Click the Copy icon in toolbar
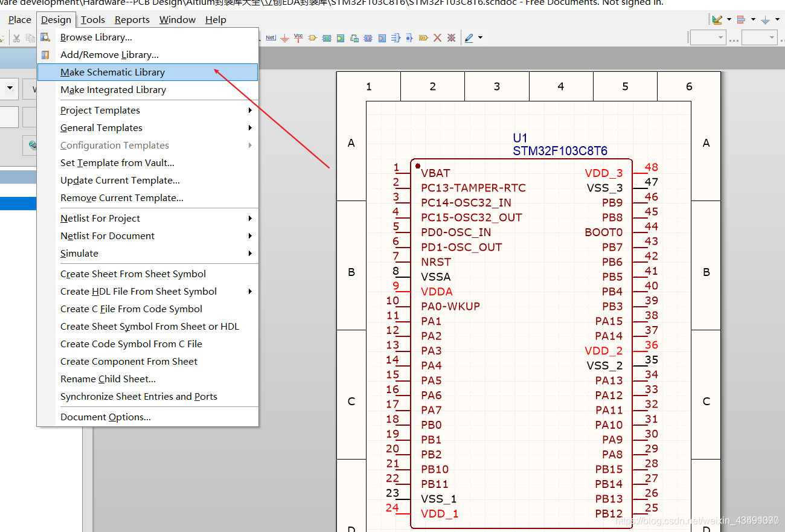 [30, 37]
